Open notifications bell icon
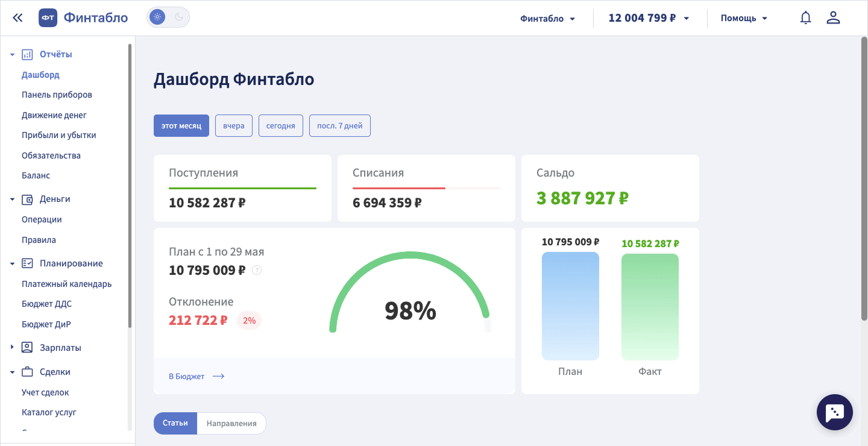868x446 pixels. click(805, 18)
